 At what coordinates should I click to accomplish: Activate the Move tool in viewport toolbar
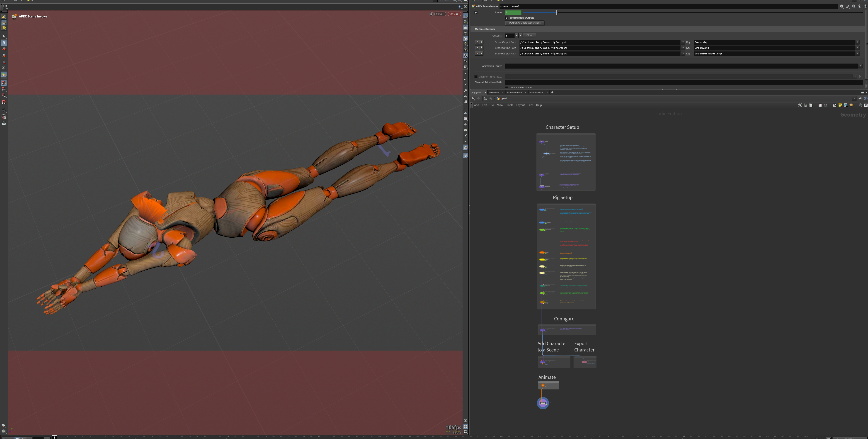pos(4,49)
